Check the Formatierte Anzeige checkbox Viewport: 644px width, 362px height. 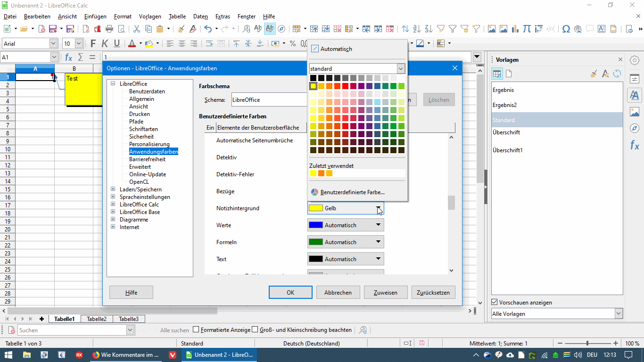(197, 330)
